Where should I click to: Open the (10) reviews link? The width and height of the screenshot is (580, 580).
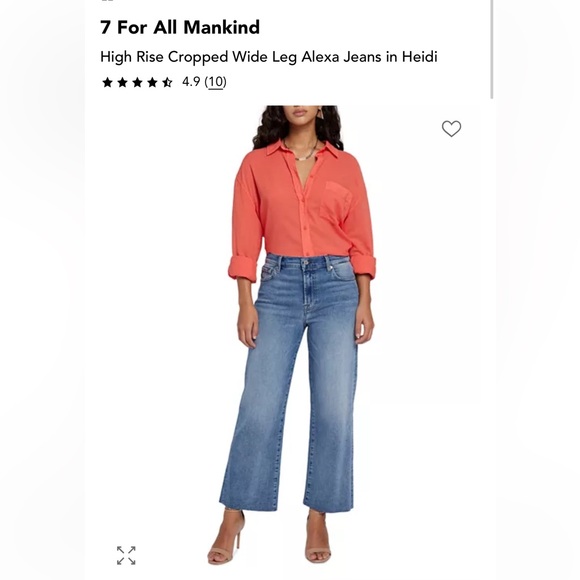(x=215, y=82)
